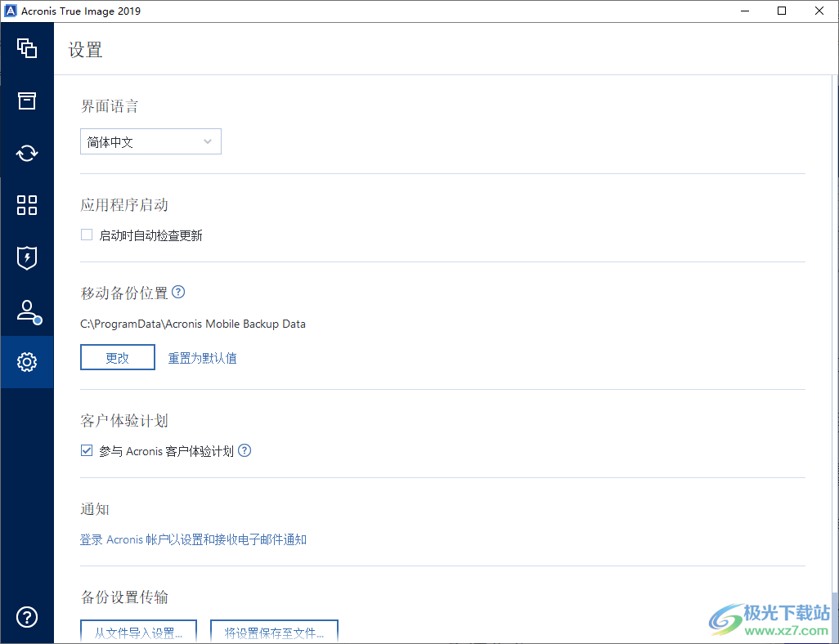This screenshot has width=839, height=644.
Task: Open the Sync section in the sidebar
Action: 27,153
